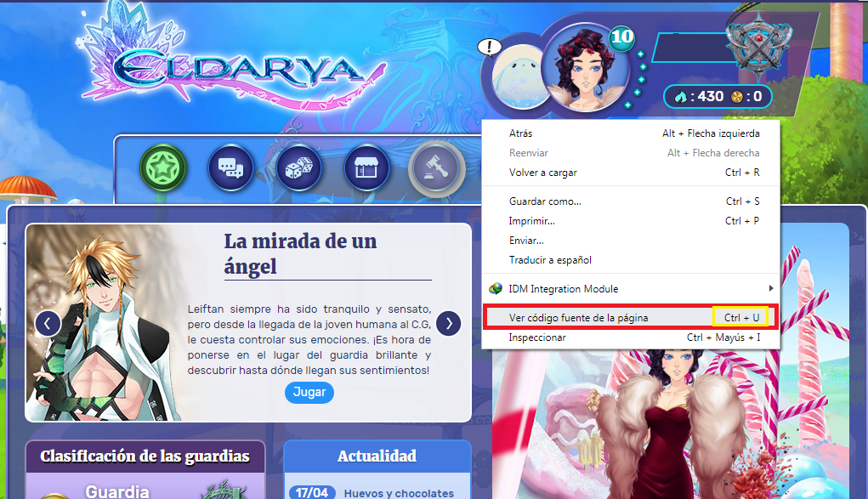This screenshot has width=868, height=499.
Task: Click the exclamation alert bubble
Action: tap(490, 47)
